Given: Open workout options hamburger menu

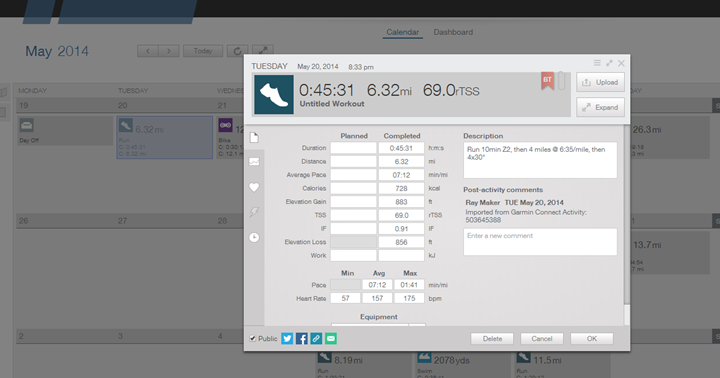Looking at the screenshot, I should click(597, 63).
